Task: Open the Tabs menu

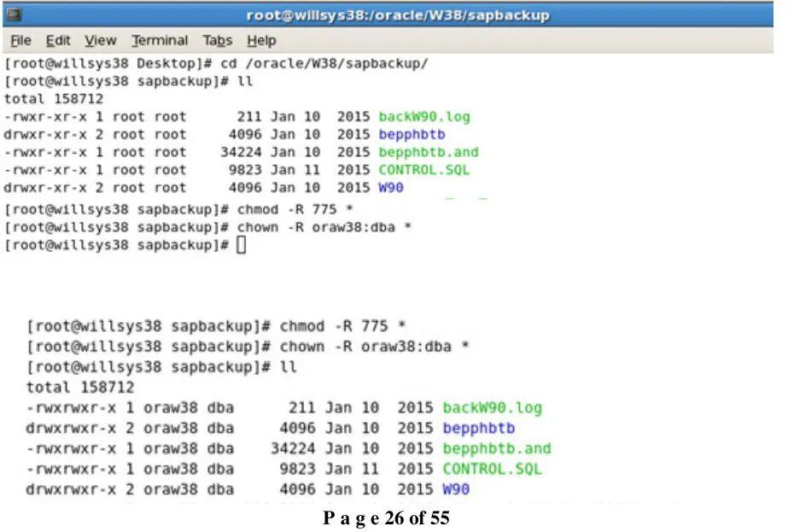Action: coord(217,40)
